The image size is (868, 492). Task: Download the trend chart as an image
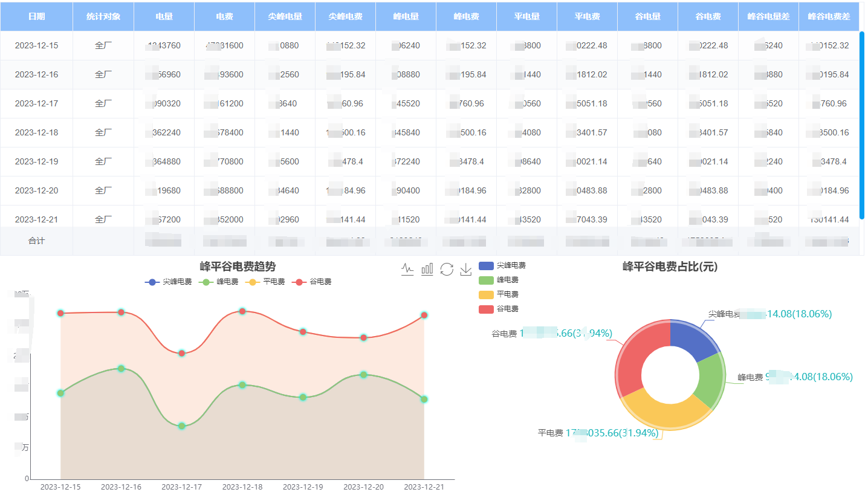coord(465,269)
